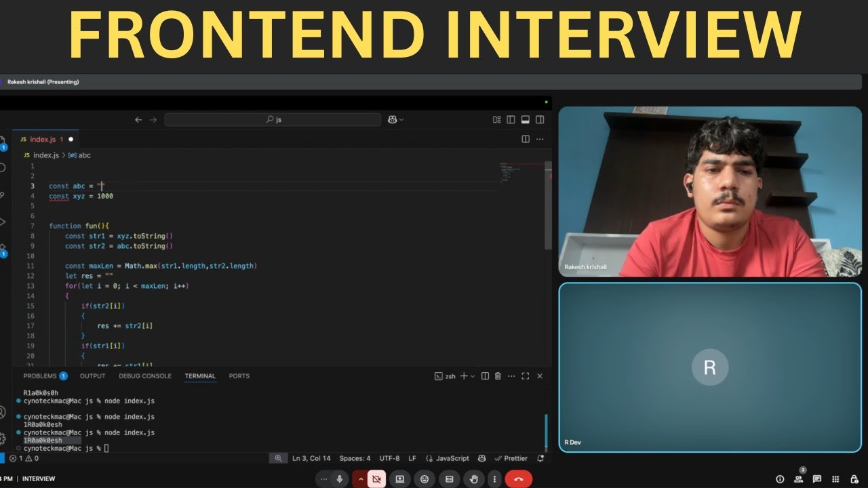The width and height of the screenshot is (868, 488).
Task: Expand video settings chevron in meeting bar
Action: [x=361, y=479]
